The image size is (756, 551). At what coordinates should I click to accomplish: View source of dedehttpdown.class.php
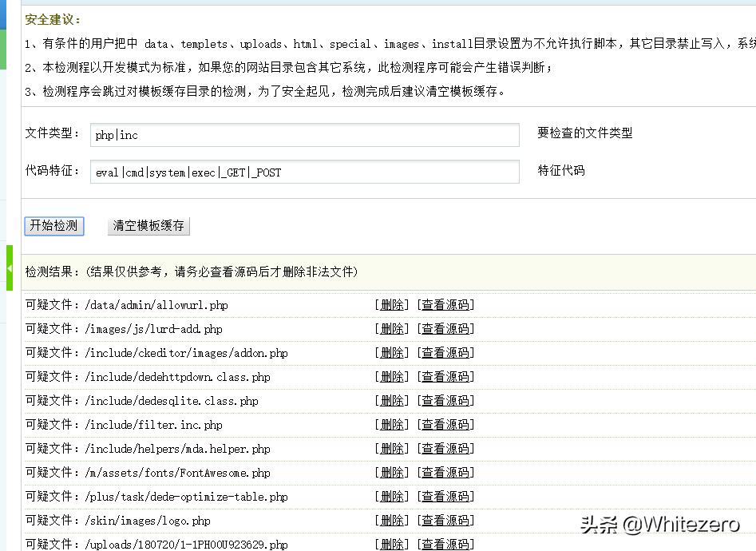pos(446,376)
